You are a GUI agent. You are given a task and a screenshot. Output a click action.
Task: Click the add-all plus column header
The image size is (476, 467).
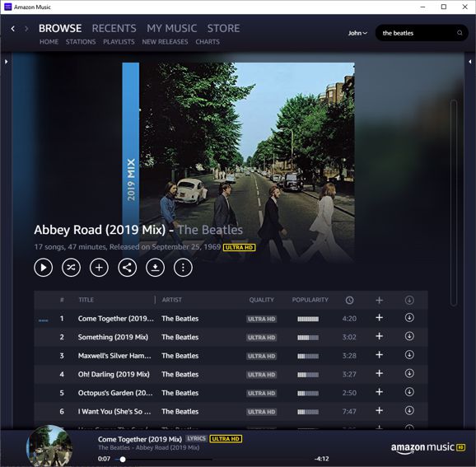coord(379,301)
